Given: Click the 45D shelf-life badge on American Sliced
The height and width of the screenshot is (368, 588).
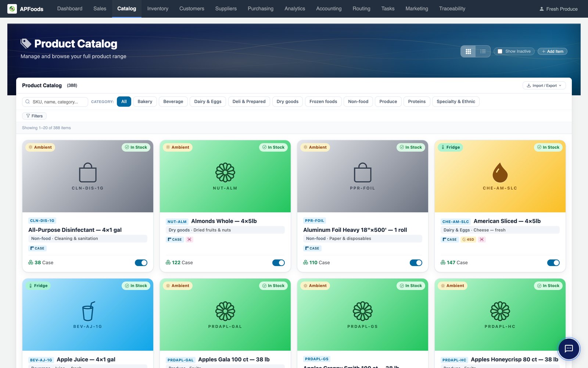Looking at the screenshot, I should 468,240.
